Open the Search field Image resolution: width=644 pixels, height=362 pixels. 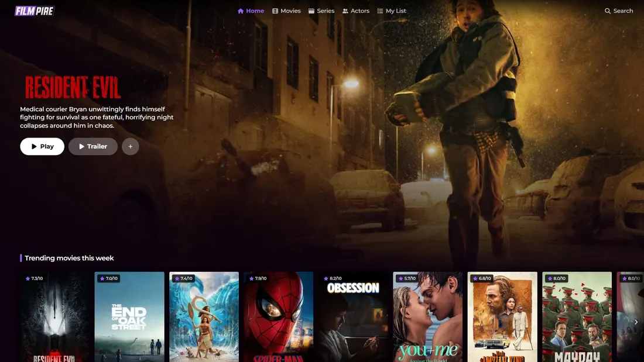point(619,11)
